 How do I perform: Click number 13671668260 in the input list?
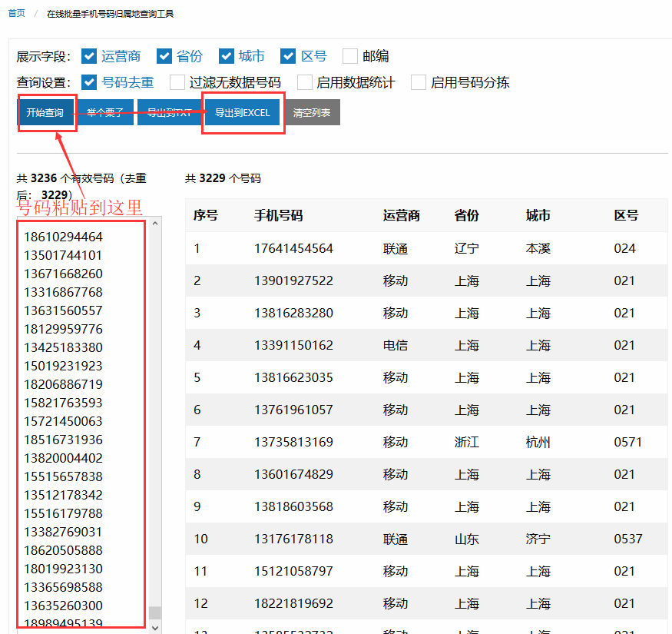point(64,274)
